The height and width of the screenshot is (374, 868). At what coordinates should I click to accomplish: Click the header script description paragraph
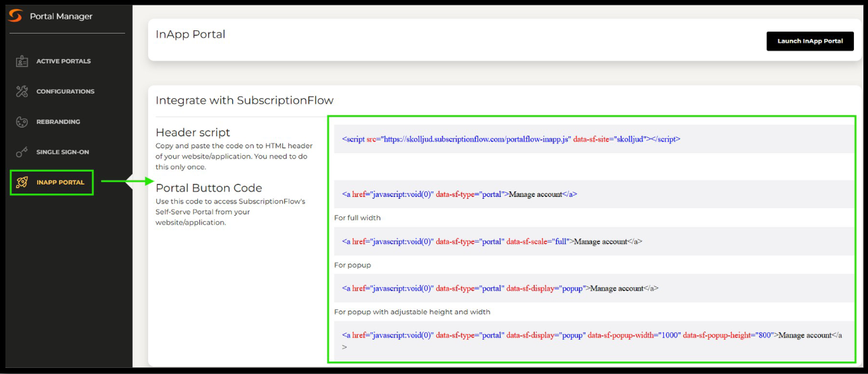[234, 156]
